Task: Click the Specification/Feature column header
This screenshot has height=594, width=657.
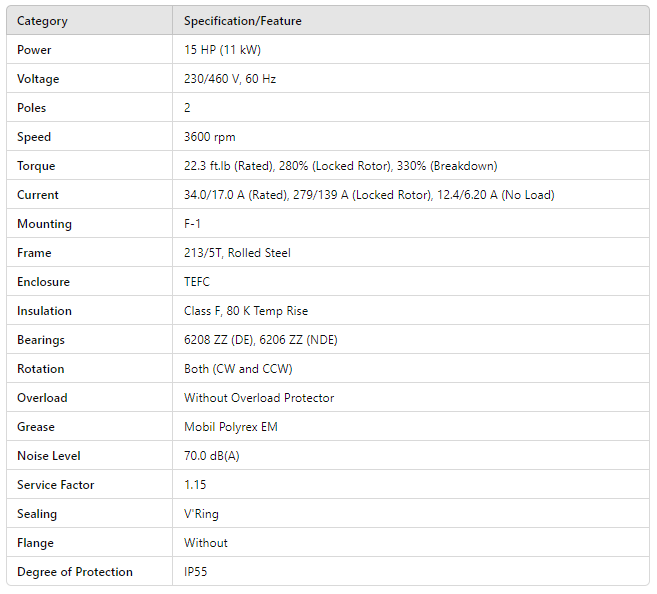Action: 243,21
